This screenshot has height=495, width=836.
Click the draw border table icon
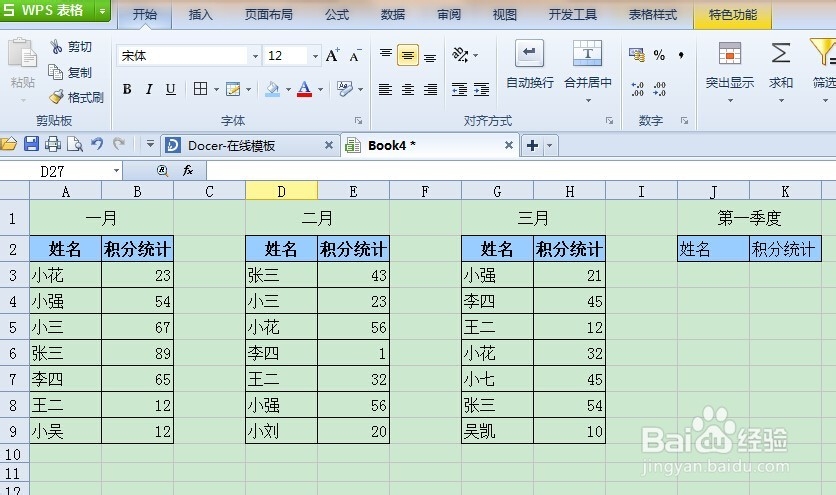coord(232,89)
